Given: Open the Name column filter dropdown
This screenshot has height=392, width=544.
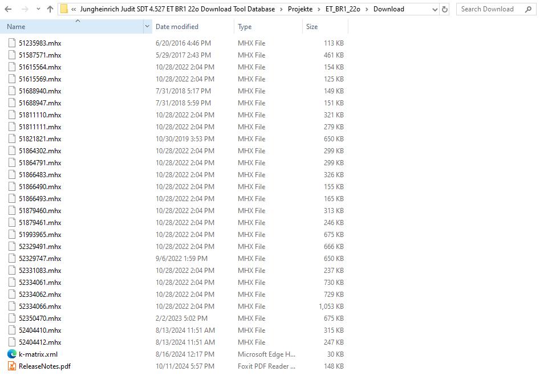Looking at the screenshot, I should coord(147,27).
